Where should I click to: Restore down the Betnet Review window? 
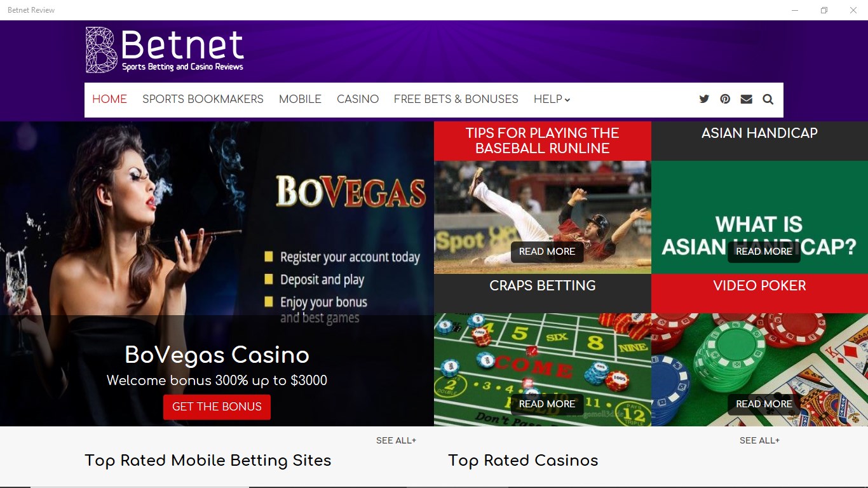click(x=824, y=10)
